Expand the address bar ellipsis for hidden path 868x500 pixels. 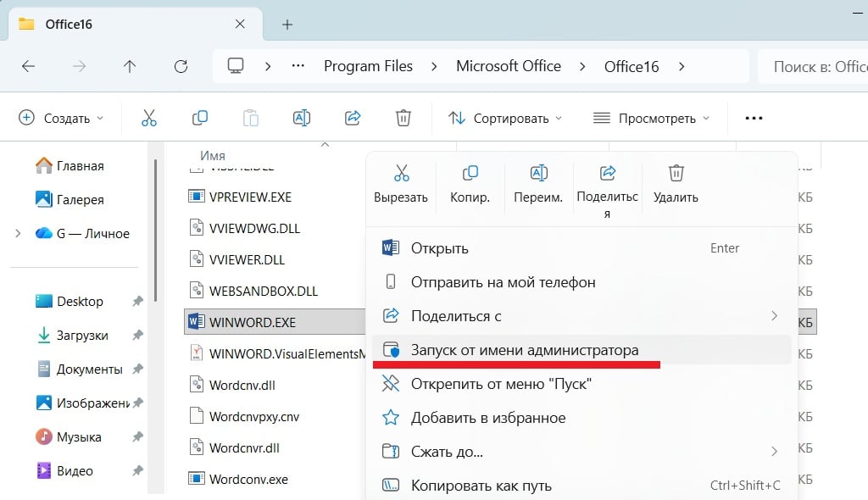coord(298,66)
